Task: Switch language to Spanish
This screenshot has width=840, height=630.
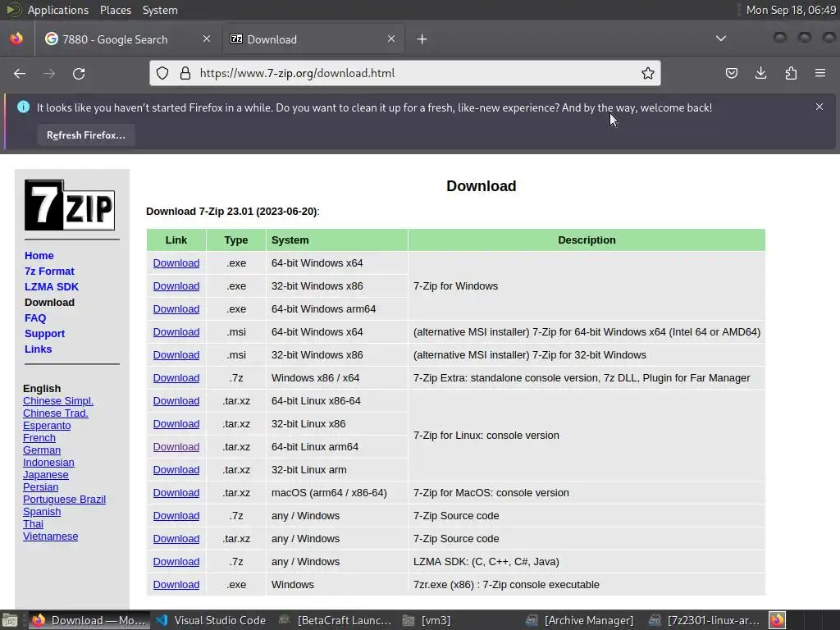Action: (x=42, y=512)
